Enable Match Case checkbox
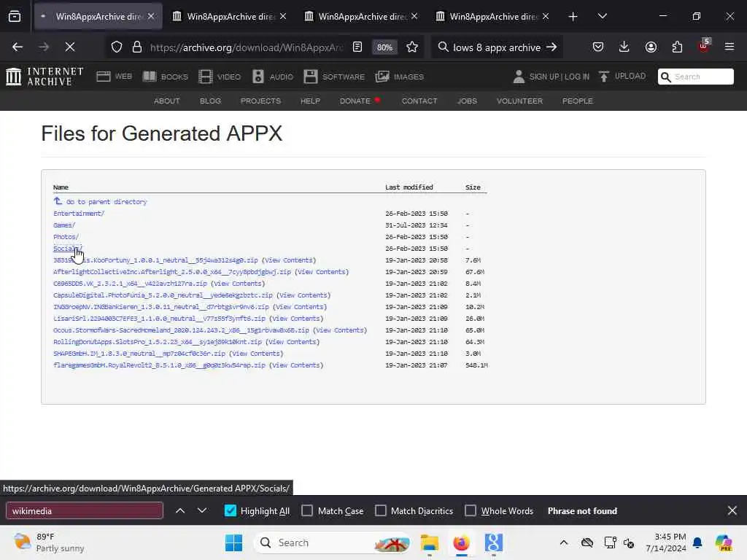 click(x=307, y=510)
